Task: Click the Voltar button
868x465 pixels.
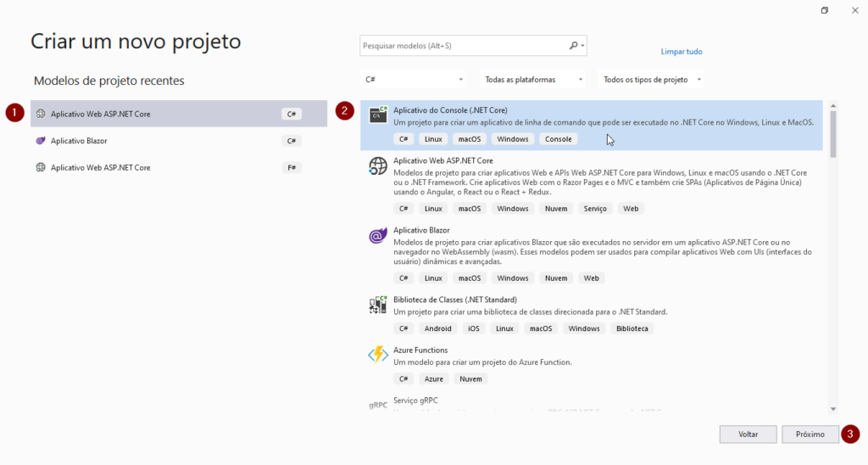Action: [x=748, y=434]
